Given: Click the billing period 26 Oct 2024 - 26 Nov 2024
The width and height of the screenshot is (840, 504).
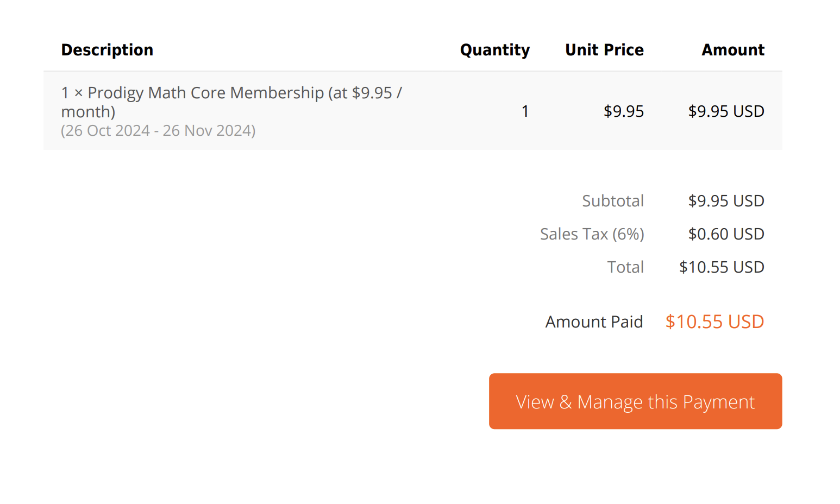Looking at the screenshot, I should pyautogui.click(x=158, y=131).
